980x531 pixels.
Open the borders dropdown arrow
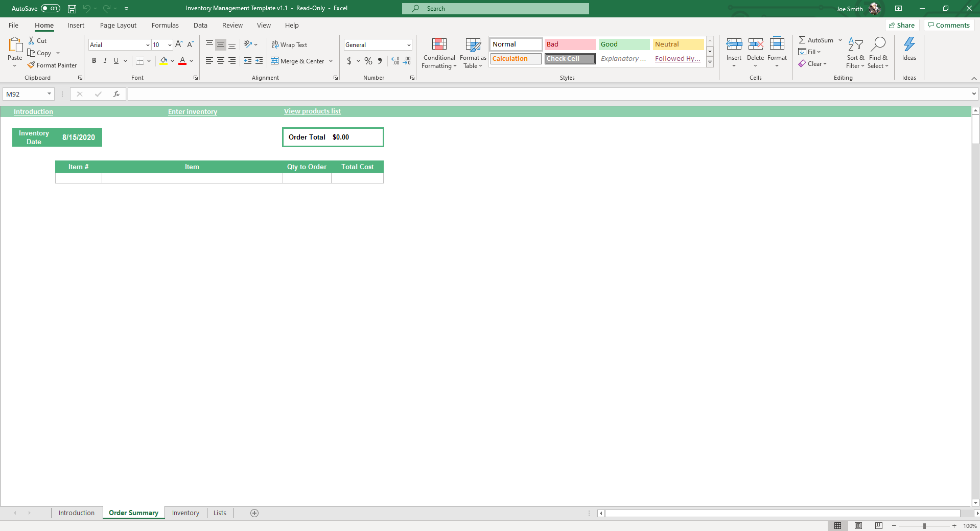click(149, 61)
